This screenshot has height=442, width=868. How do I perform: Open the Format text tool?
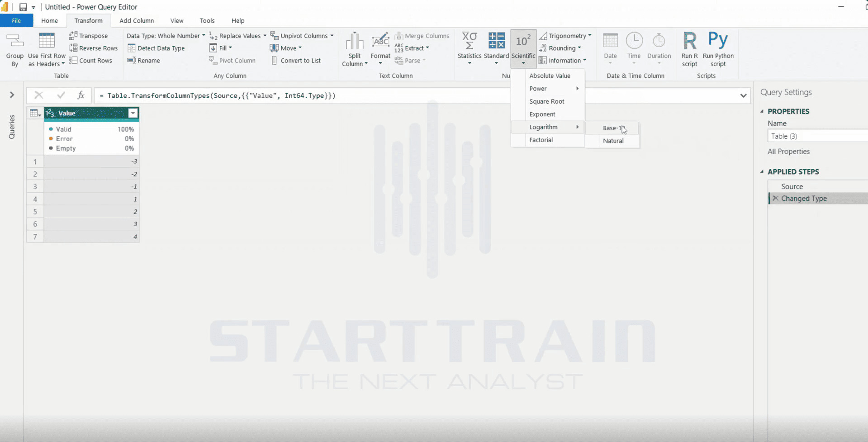[x=380, y=49]
